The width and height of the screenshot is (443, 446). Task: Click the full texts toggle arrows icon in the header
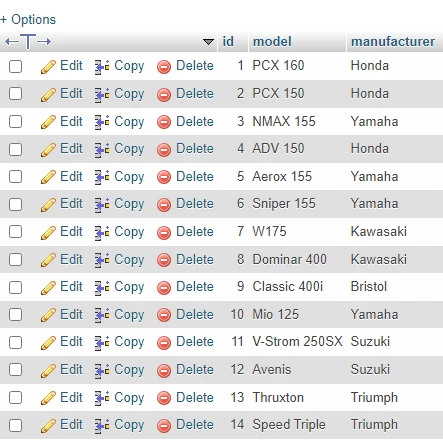pos(28,42)
